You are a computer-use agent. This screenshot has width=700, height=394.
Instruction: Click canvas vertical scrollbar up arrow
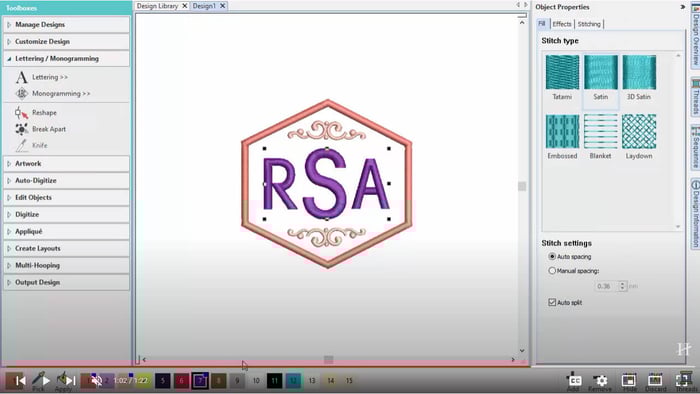(522, 22)
